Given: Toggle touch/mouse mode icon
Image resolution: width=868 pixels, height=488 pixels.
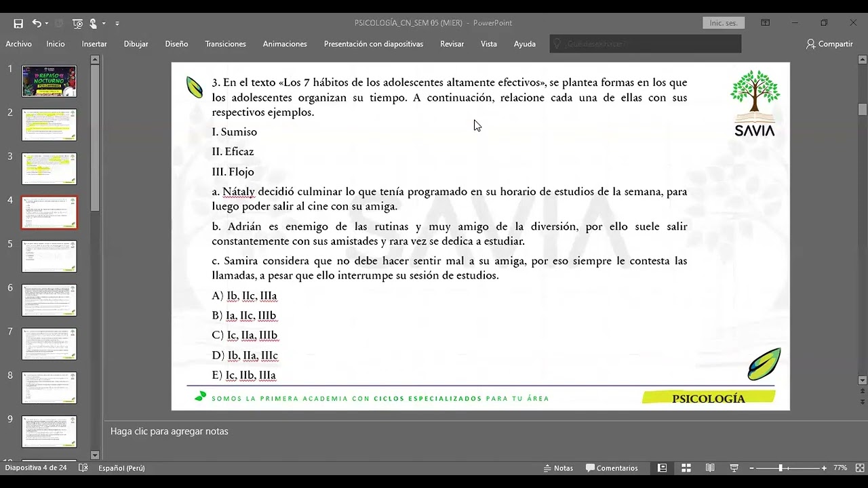Looking at the screenshot, I should click(x=93, y=23).
